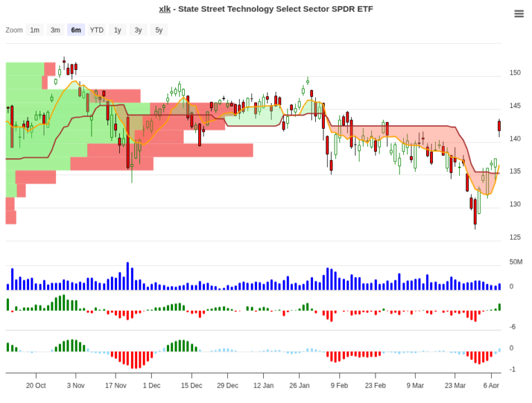Click the 3 Nov date axis label
The image size is (532, 403).
76,386
